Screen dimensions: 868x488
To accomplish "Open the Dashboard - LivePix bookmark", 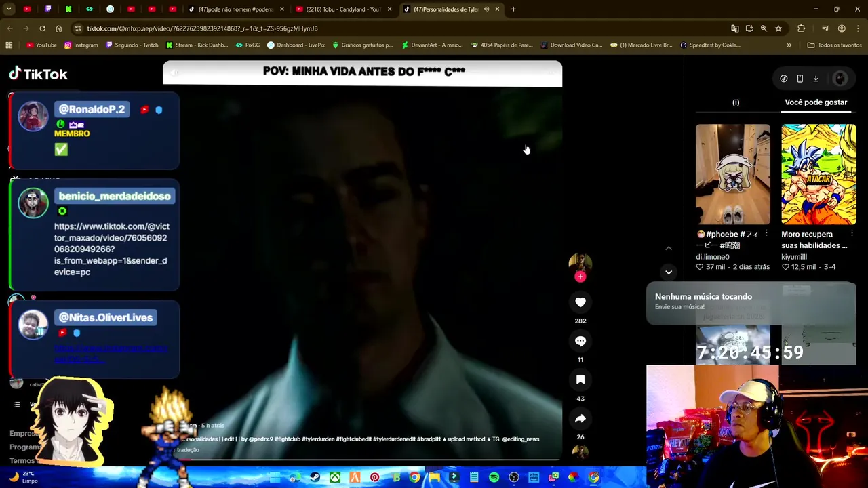I will click(x=296, y=45).
